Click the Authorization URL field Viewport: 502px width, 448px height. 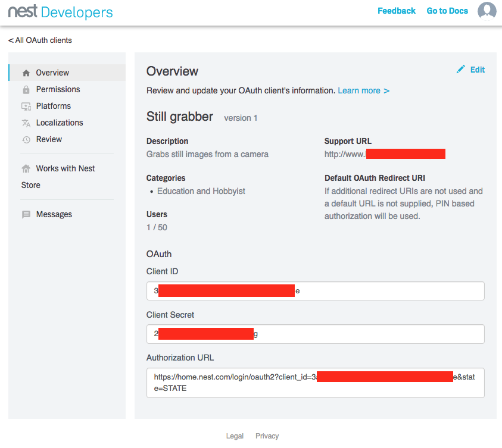point(316,383)
